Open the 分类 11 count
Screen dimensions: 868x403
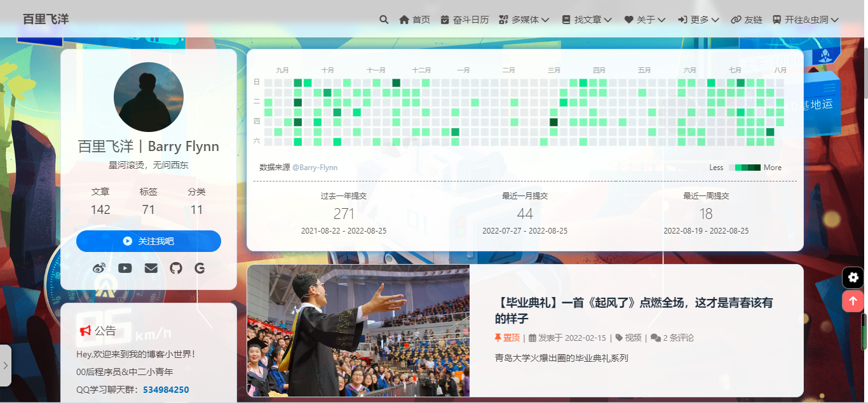(197, 201)
